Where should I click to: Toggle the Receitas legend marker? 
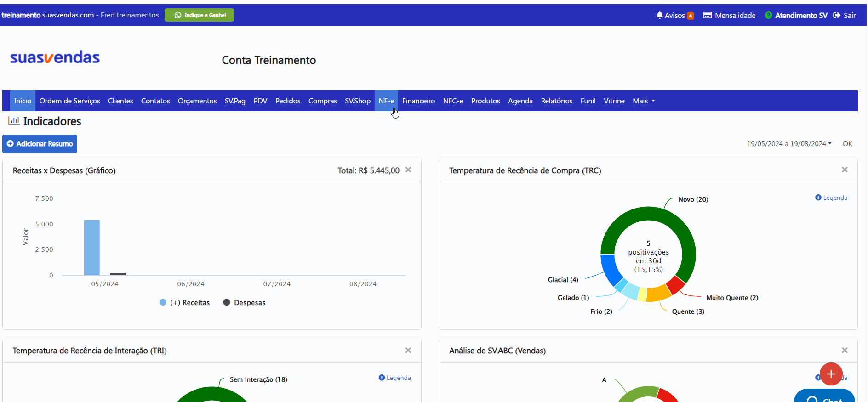pos(163,302)
